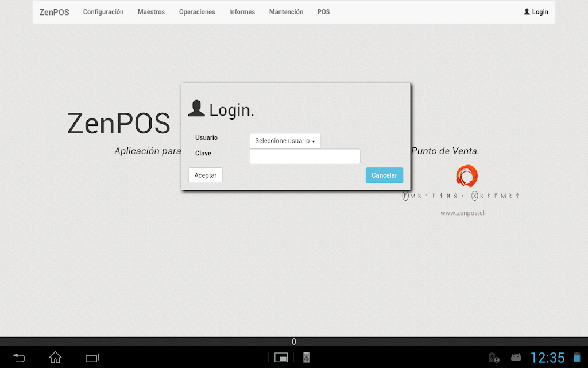Open the Mantención menu
The width and height of the screenshot is (588, 368).
[x=286, y=12]
